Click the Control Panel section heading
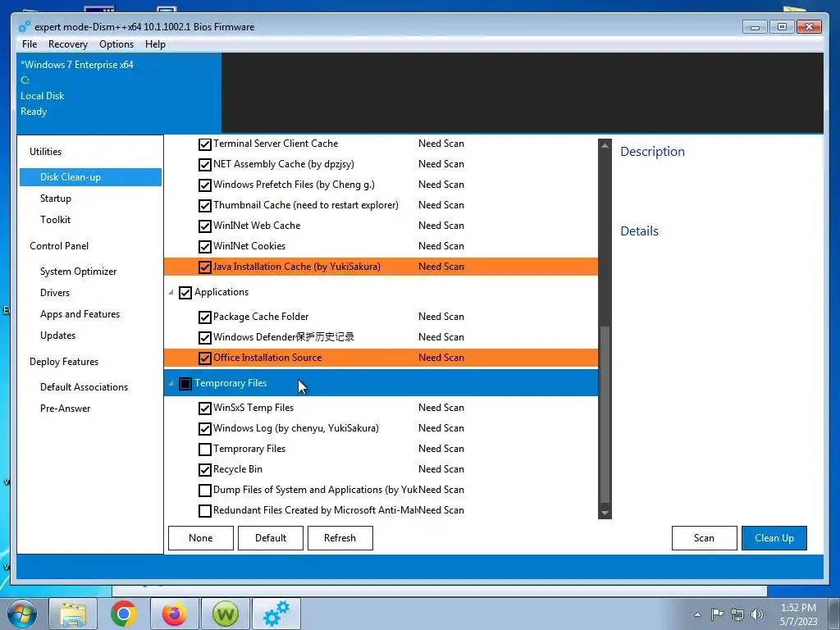The image size is (840, 630). 59,246
